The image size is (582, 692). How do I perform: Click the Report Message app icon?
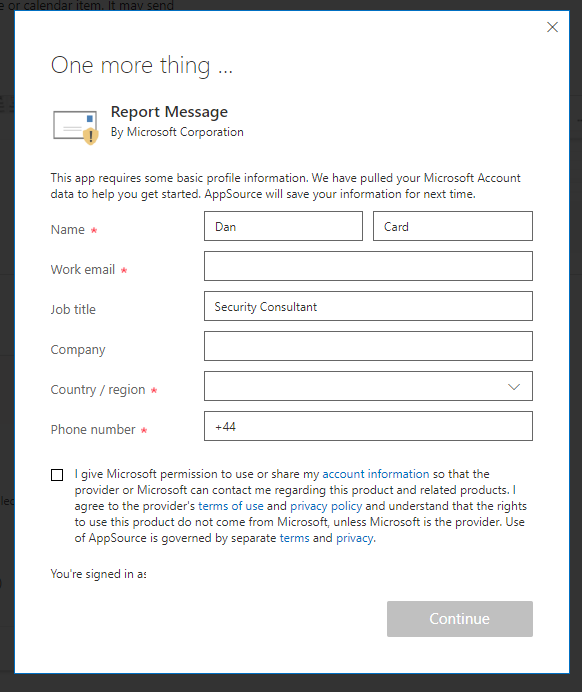tap(75, 127)
